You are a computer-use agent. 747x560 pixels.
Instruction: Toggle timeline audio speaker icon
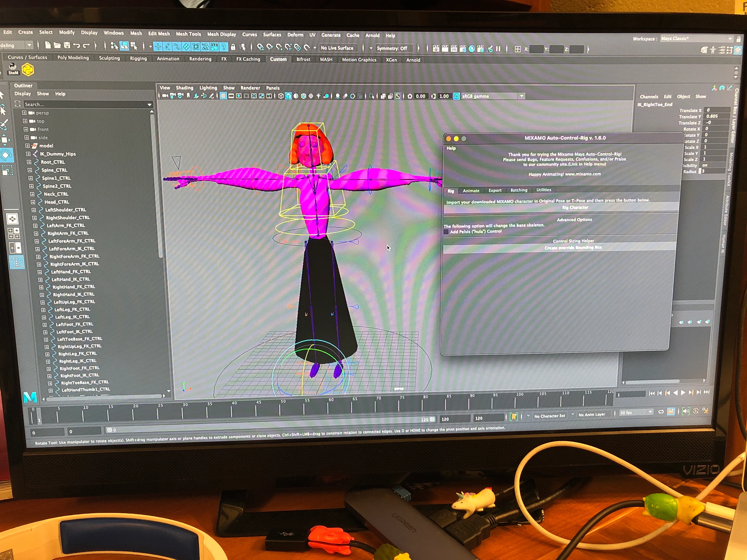[685, 411]
